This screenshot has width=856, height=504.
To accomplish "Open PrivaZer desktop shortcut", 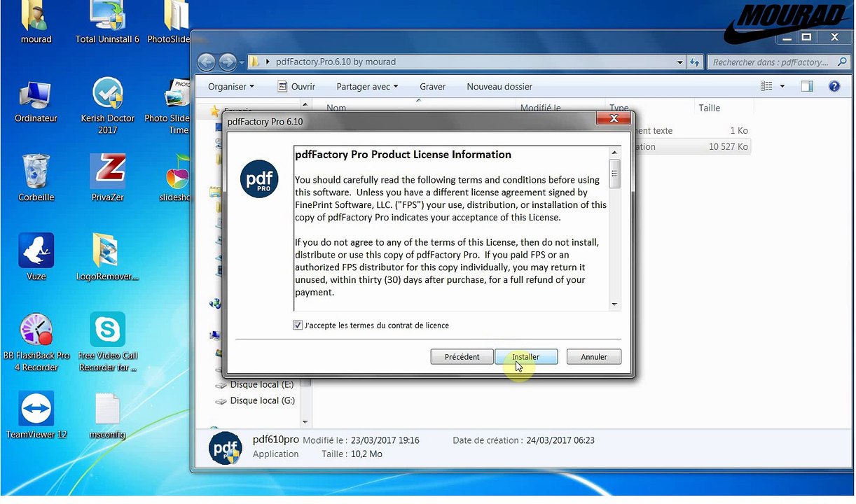I will pos(107,178).
